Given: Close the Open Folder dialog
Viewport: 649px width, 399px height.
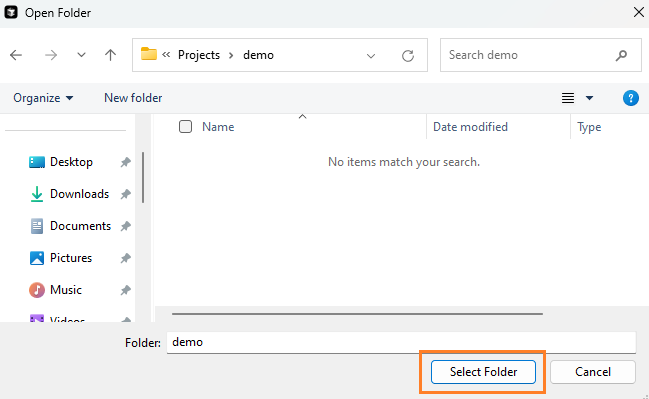Looking at the screenshot, I should [639, 12].
